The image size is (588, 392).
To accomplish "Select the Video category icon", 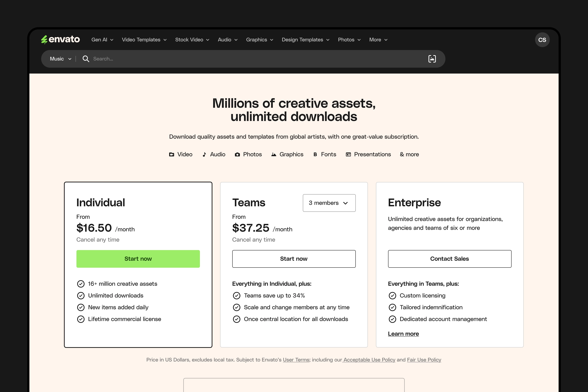I will [172, 154].
